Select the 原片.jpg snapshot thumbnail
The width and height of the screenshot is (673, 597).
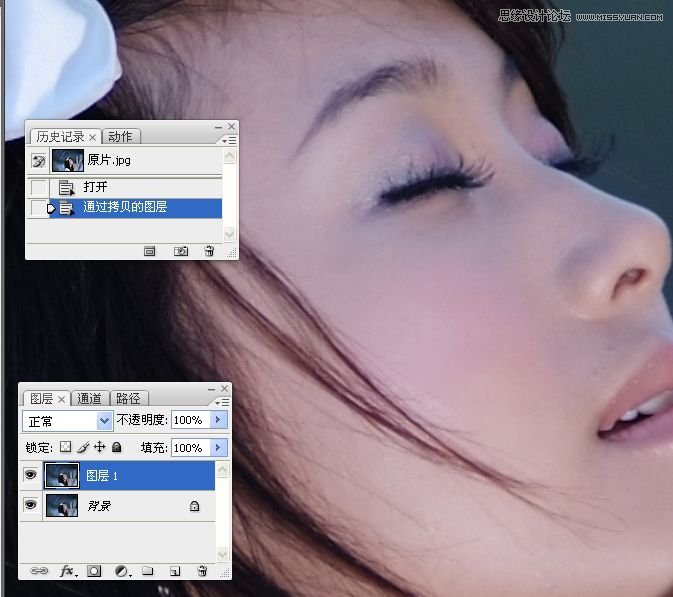pyautogui.click(x=68, y=160)
